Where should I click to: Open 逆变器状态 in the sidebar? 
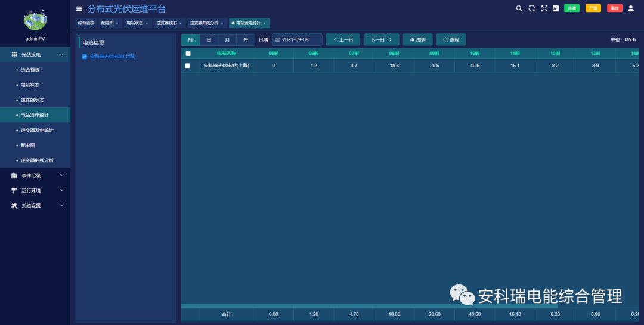coord(35,100)
